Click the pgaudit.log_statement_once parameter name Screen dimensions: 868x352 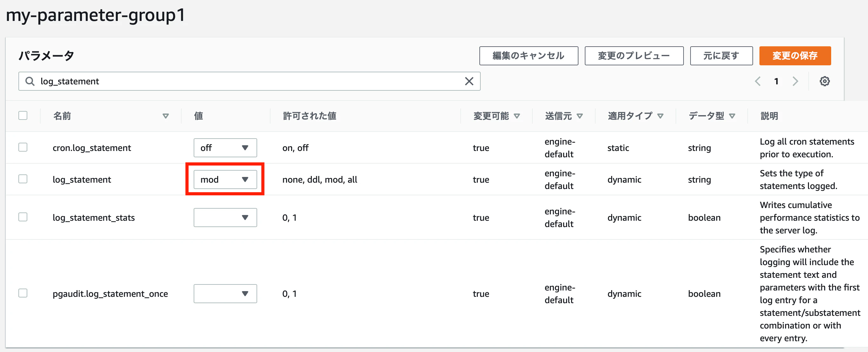110,293
